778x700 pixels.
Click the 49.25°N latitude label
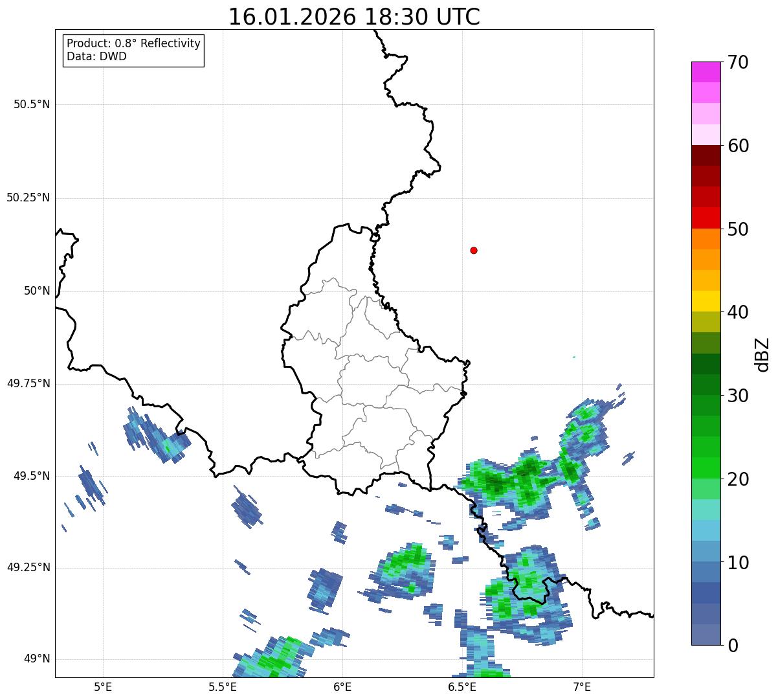point(28,567)
